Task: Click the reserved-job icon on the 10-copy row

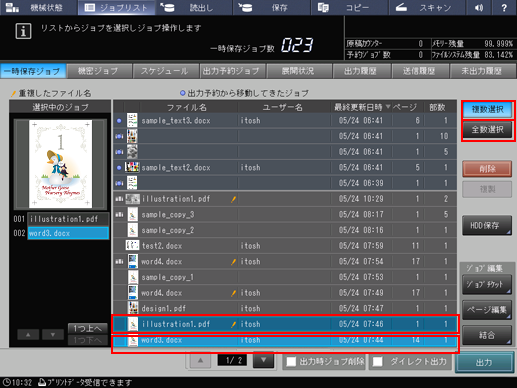Action: coord(119,136)
